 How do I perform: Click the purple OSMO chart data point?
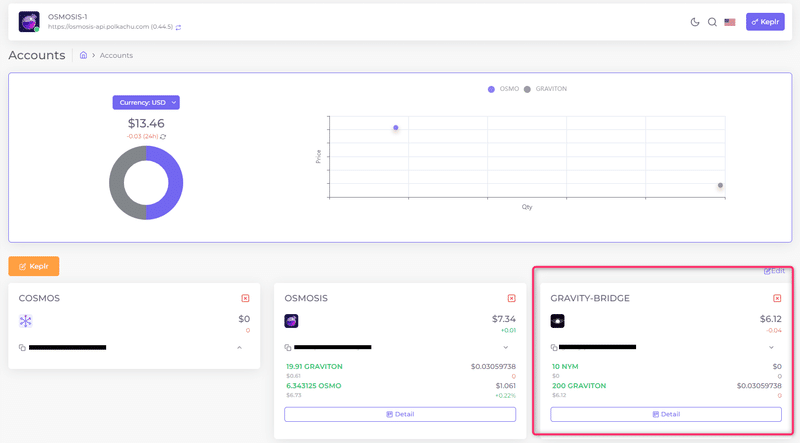pyautogui.click(x=395, y=128)
